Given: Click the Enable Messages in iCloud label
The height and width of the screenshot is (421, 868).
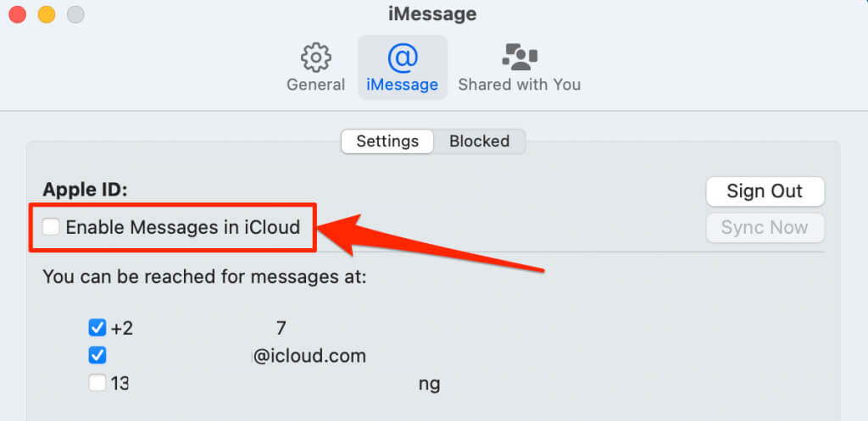Looking at the screenshot, I should (183, 227).
